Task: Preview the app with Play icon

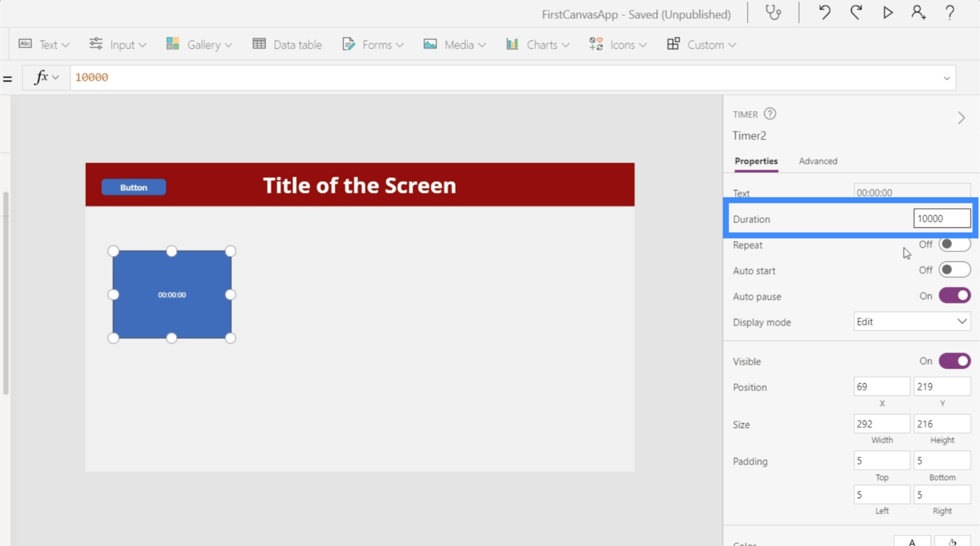Action: (x=887, y=12)
